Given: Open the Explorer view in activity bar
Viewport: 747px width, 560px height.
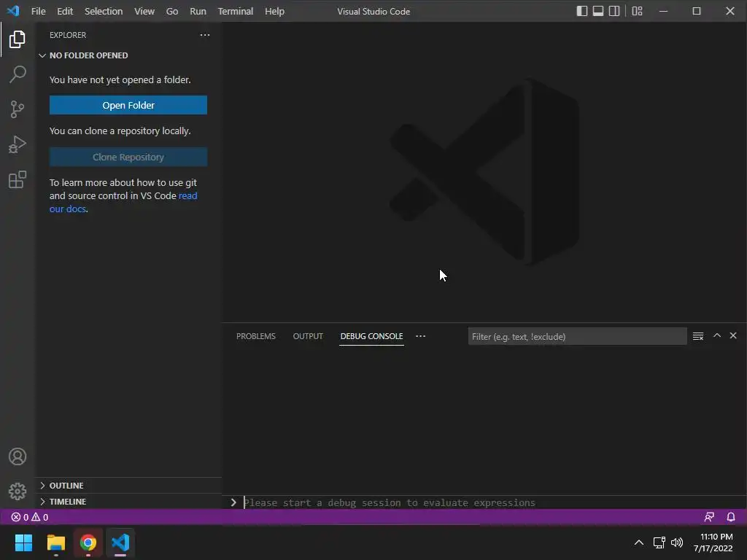Looking at the screenshot, I should click(x=18, y=39).
